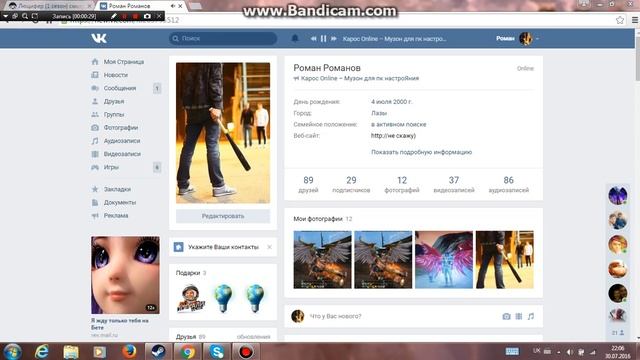Focus the Поиск search field
Viewport: 640px width, 360px height.
pos(223,38)
